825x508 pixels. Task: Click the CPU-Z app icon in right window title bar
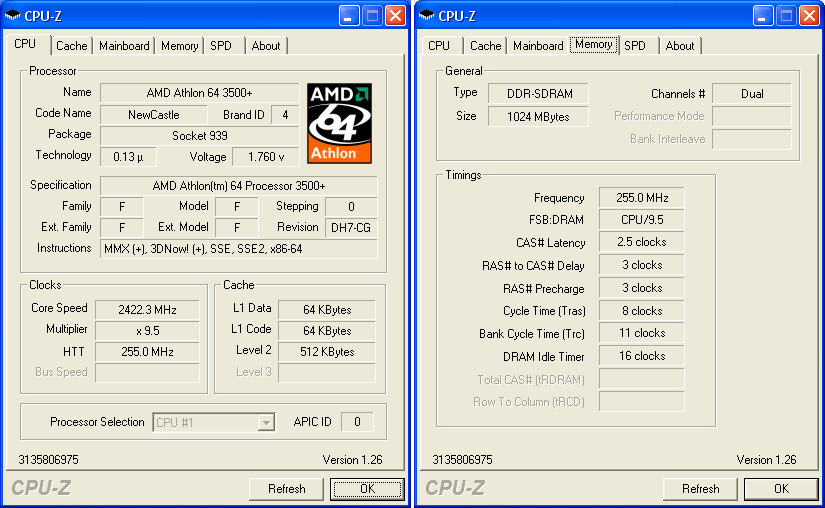point(427,16)
